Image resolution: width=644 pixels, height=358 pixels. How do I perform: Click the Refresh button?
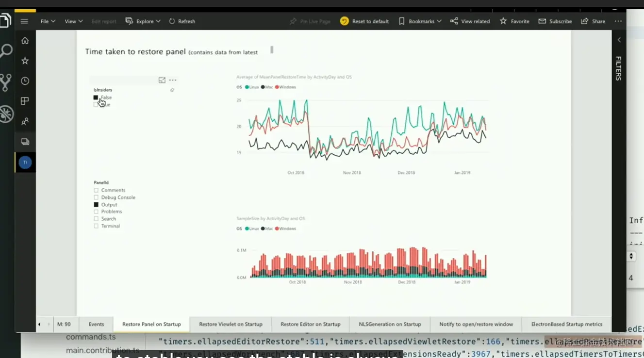point(182,21)
